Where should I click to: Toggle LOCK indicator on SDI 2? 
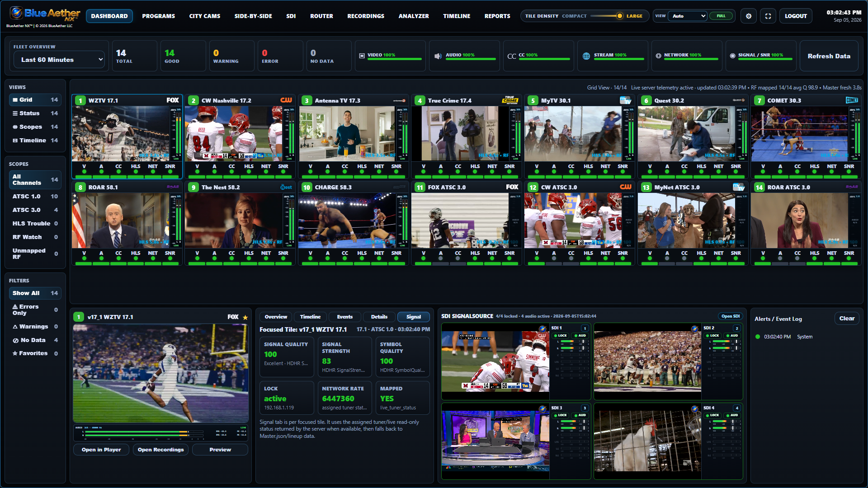[x=713, y=336]
